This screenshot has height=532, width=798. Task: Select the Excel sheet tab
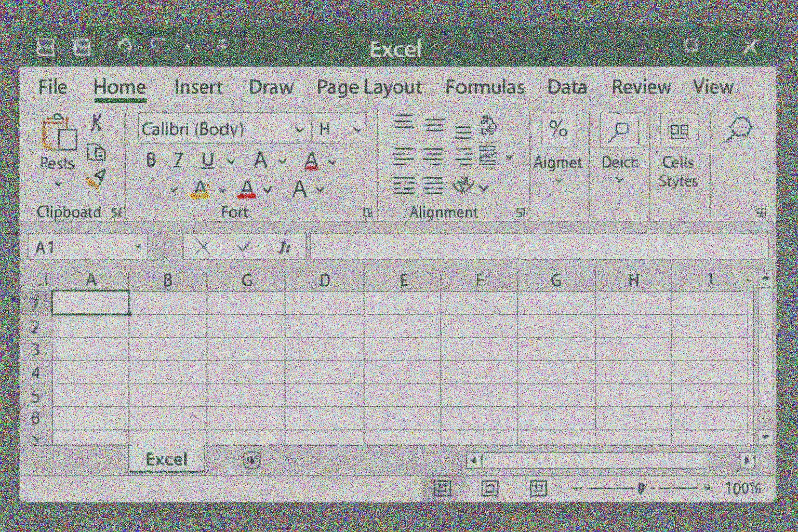point(166,459)
